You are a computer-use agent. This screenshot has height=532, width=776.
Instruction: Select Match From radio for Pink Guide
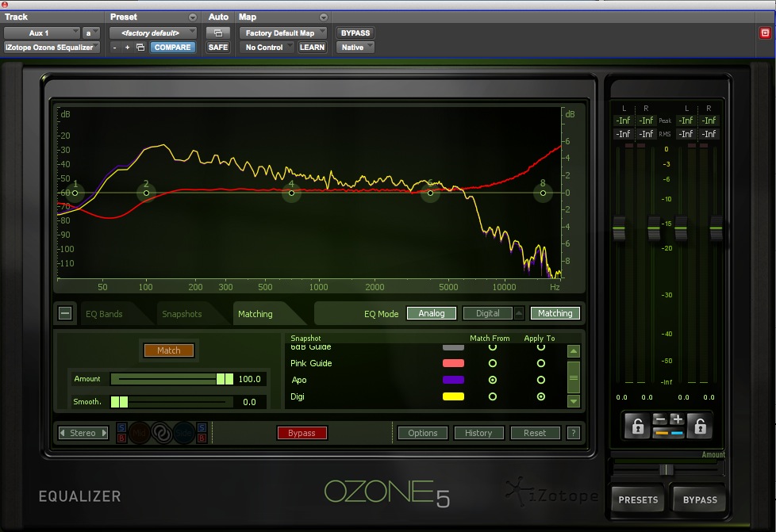pyautogui.click(x=493, y=363)
